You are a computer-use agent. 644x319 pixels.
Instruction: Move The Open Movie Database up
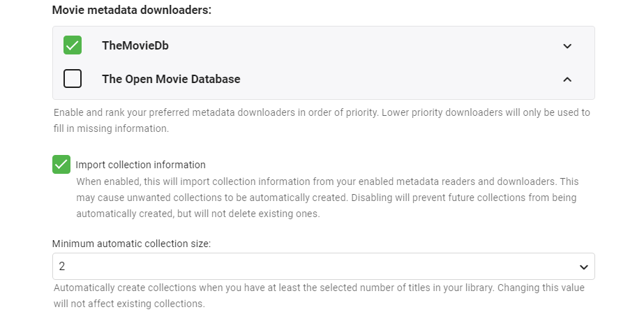tap(567, 80)
